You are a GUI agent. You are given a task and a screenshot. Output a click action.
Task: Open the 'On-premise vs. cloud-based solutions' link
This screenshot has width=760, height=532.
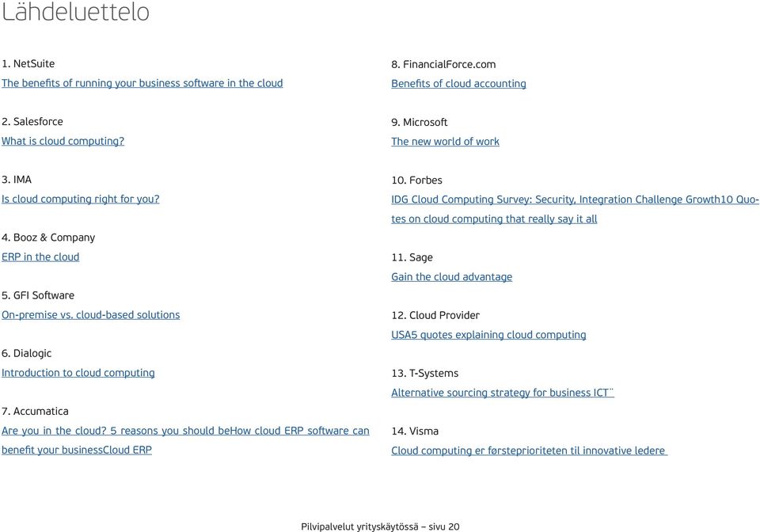[90, 315]
